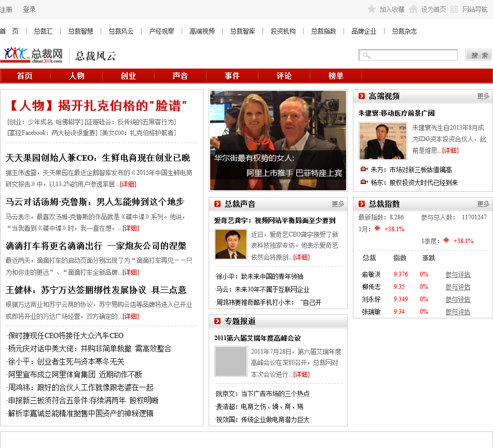Open 2011第六届艾瑞年度高峰会议 title
Viewport: 493px width, 448px height.
click(257, 338)
